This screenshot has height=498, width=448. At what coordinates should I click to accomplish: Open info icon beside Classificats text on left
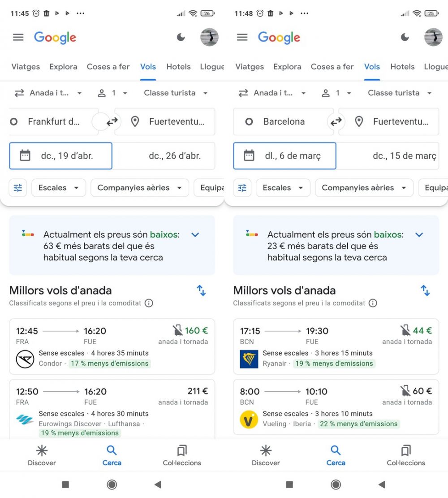[x=149, y=303]
